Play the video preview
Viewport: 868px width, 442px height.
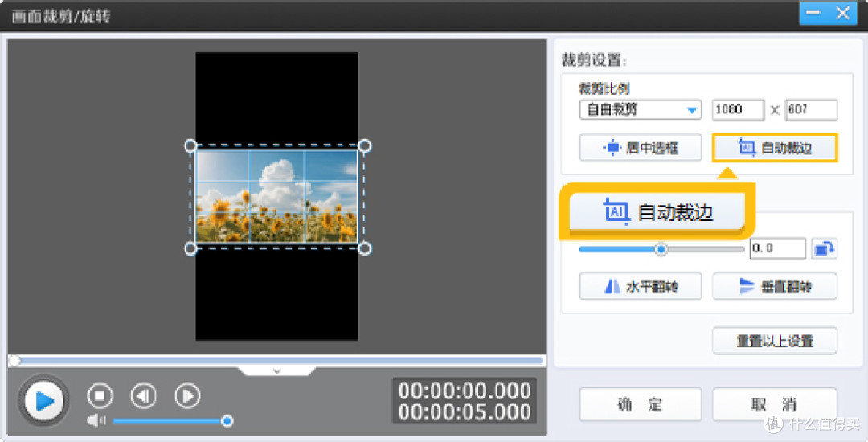[43, 400]
